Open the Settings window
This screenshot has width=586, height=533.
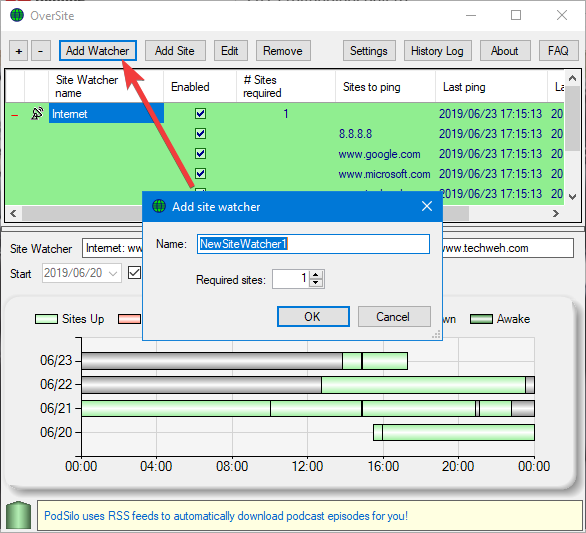point(369,51)
